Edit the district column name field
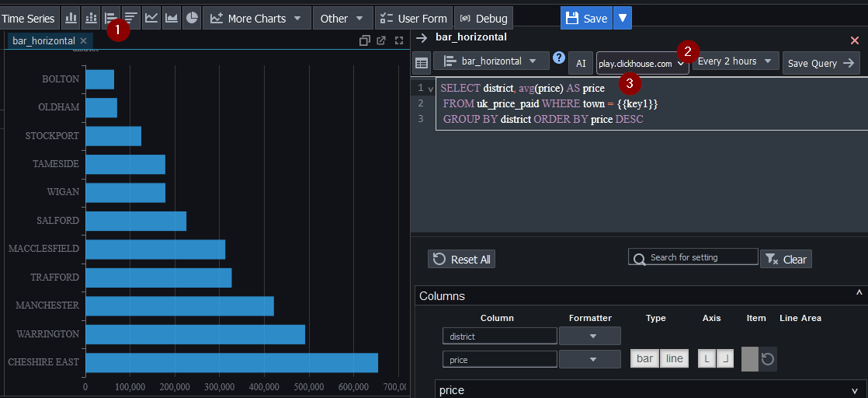 coord(500,336)
